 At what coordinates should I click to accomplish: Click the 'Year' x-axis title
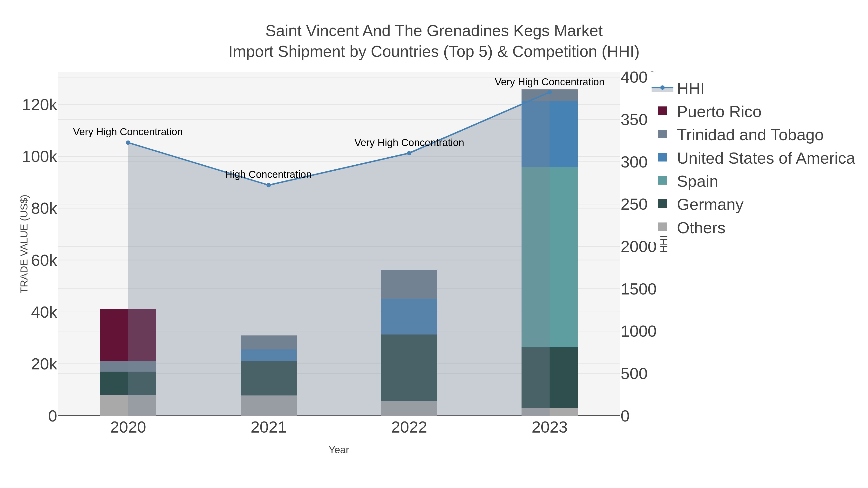click(339, 450)
